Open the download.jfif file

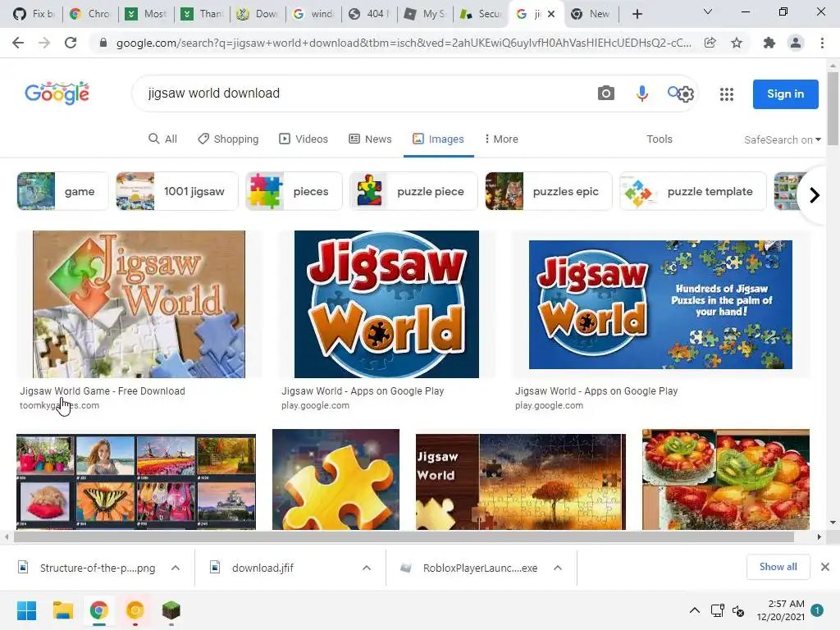[x=262, y=568]
